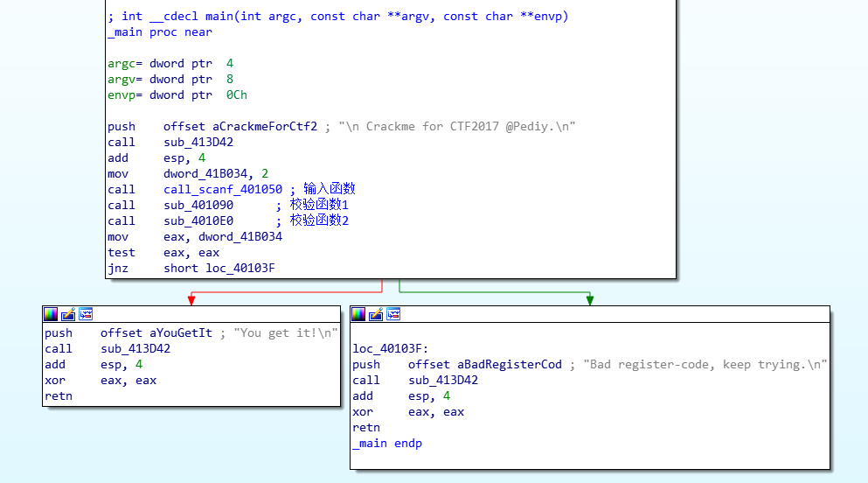This screenshot has height=483, width=868.
Task: Click sub_413D42 call in "You get it" node
Action: click(x=135, y=348)
